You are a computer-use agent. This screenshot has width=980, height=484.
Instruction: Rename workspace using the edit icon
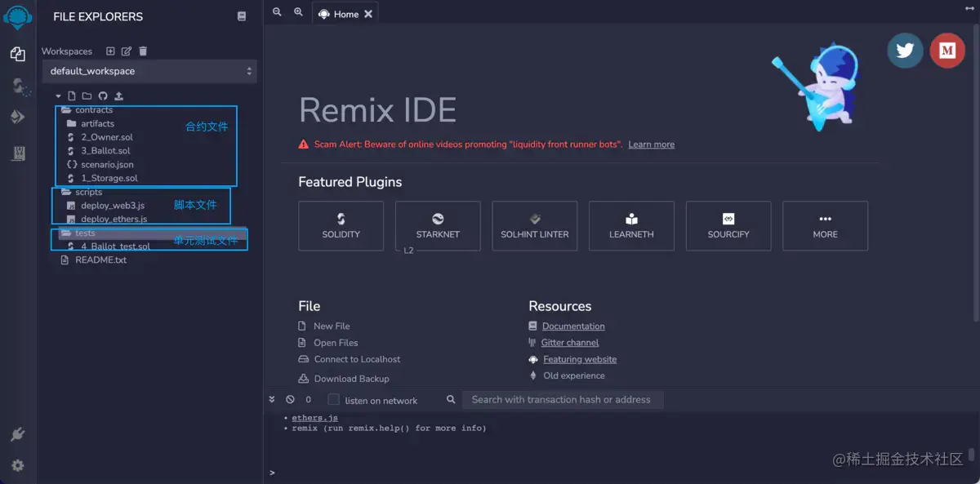point(127,51)
